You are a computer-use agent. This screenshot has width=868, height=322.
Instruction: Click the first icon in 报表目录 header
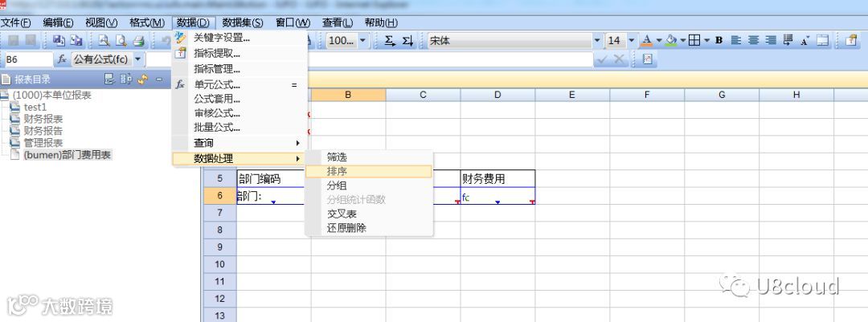tap(109, 79)
